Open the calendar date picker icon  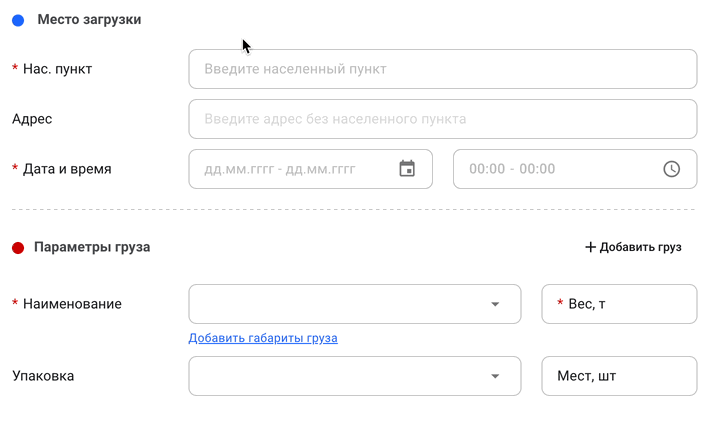tap(407, 169)
